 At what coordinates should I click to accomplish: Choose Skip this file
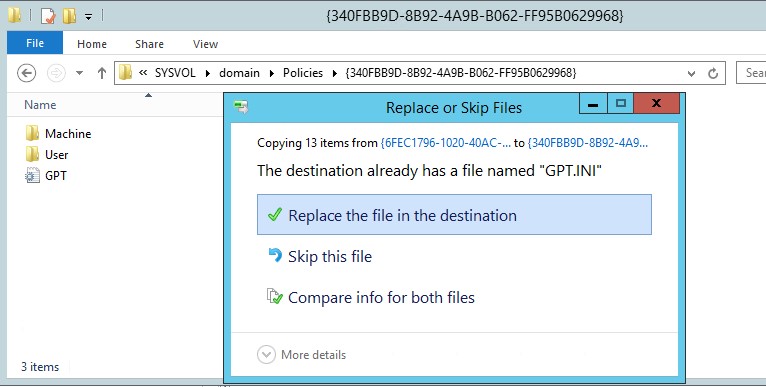pyautogui.click(x=330, y=257)
